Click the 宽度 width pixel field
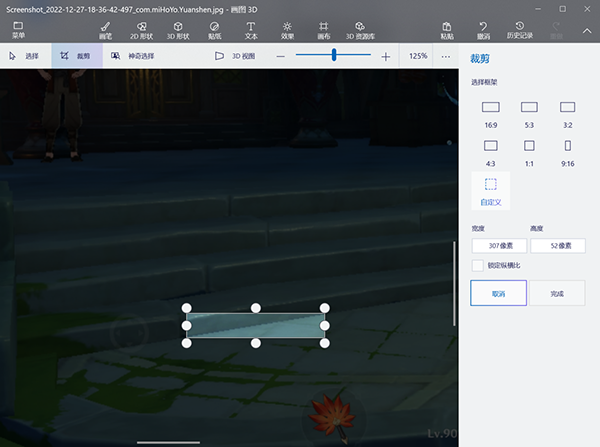This screenshot has width=600, height=447. coord(499,245)
